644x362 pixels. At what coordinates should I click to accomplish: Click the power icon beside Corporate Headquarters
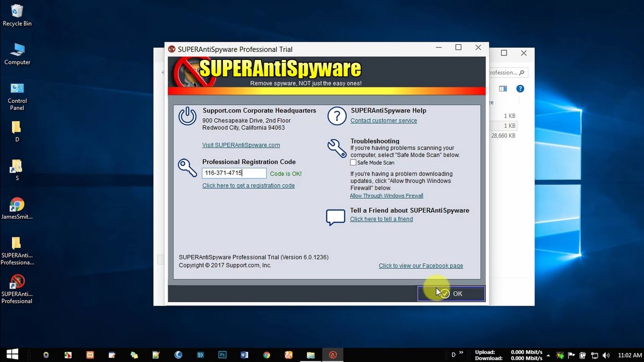point(187,116)
